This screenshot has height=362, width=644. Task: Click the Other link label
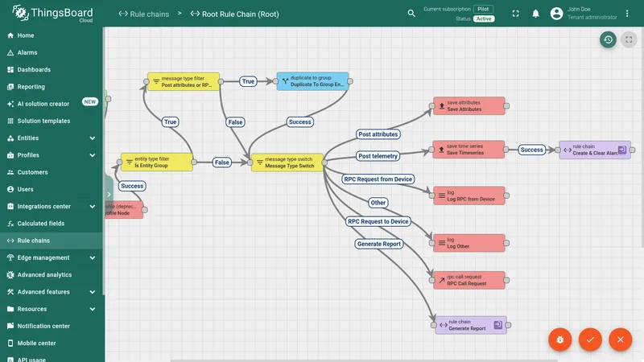[378, 203]
